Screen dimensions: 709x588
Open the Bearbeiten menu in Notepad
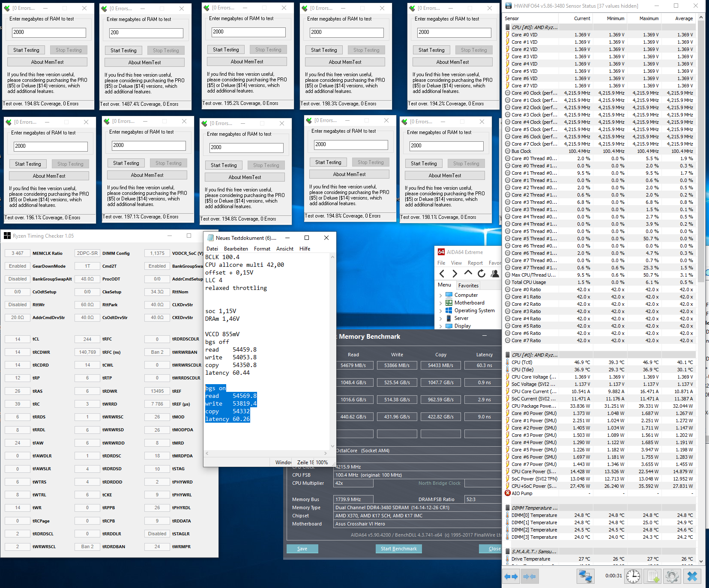[236, 249]
